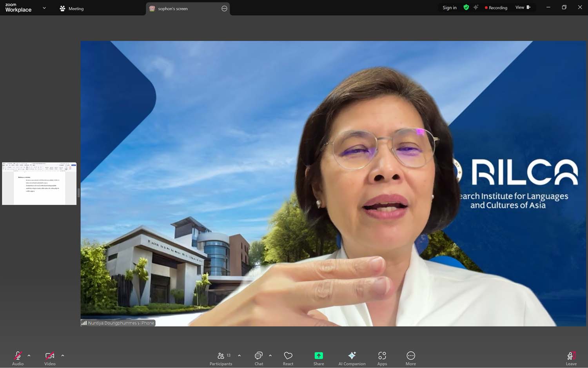Image resolution: width=588 pixels, height=368 pixels.
Task: Open the Apps panel
Action: pos(382,358)
